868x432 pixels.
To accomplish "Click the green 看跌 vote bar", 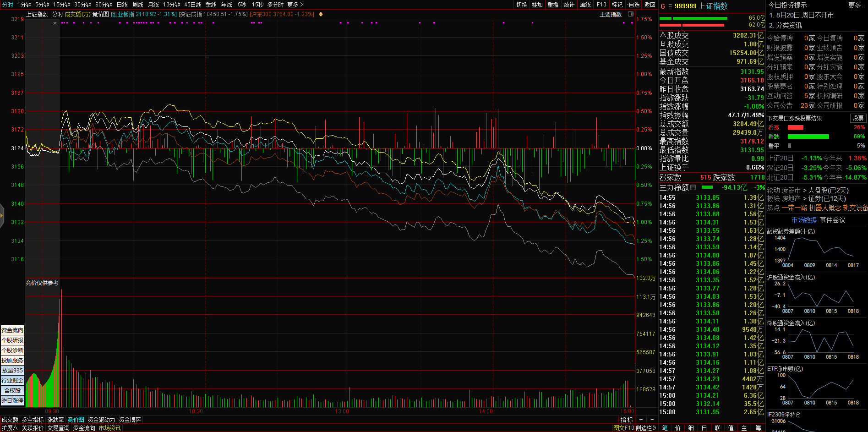I will click(x=808, y=137).
